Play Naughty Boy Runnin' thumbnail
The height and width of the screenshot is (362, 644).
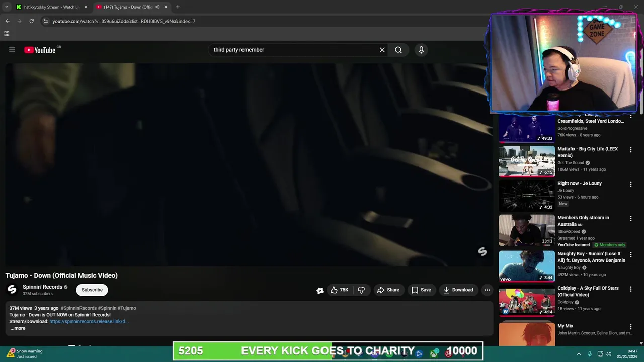[527, 266]
